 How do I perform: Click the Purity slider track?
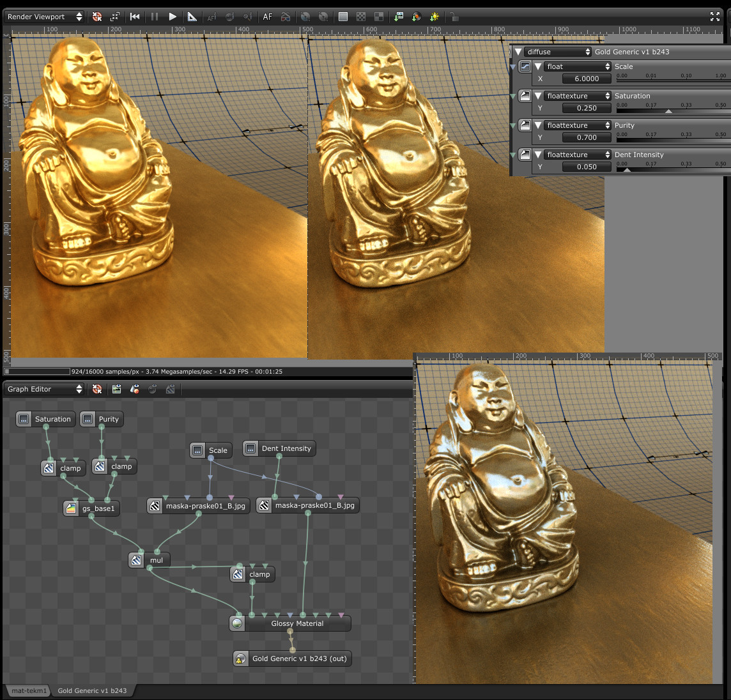pyautogui.click(x=673, y=141)
